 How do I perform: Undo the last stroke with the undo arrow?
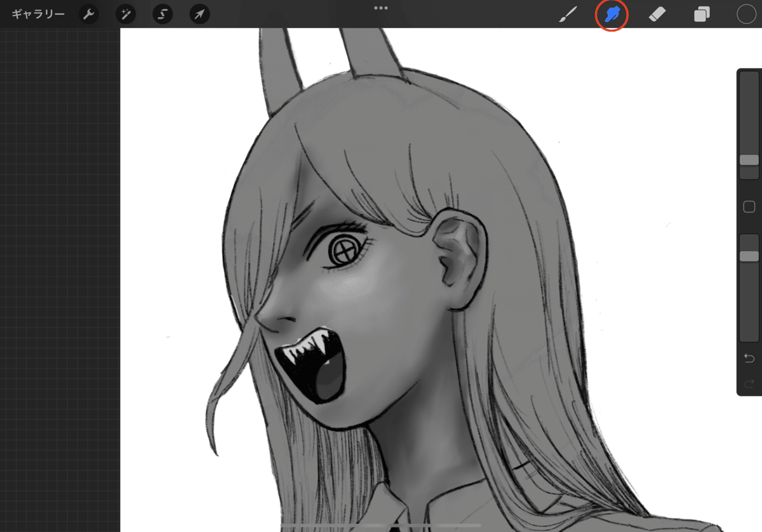[x=749, y=359]
